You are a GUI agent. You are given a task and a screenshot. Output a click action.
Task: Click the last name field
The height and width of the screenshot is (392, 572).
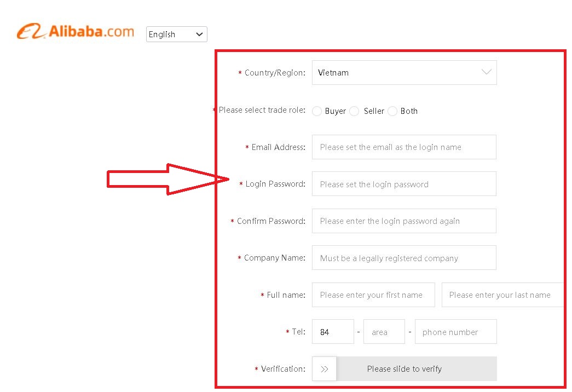(502, 295)
